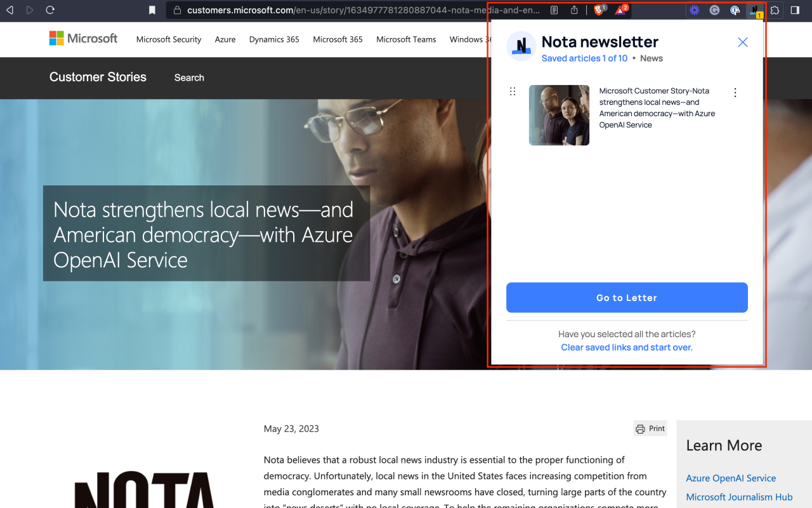Viewport: 812px width, 508px height.
Task: Open the three-dot menu on the saved article
Action: click(735, 92)
